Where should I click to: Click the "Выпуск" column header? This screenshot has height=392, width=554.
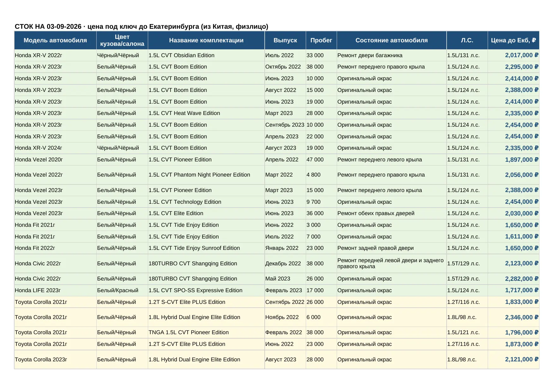(285, 40)
